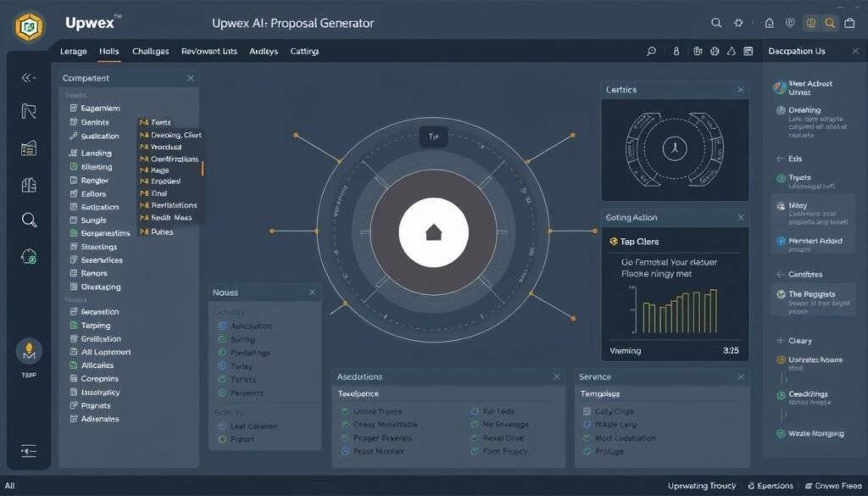Screen dimensions: 868x496
Task: Click Cnywe Freed in status bar
Action: pos(834,486)
